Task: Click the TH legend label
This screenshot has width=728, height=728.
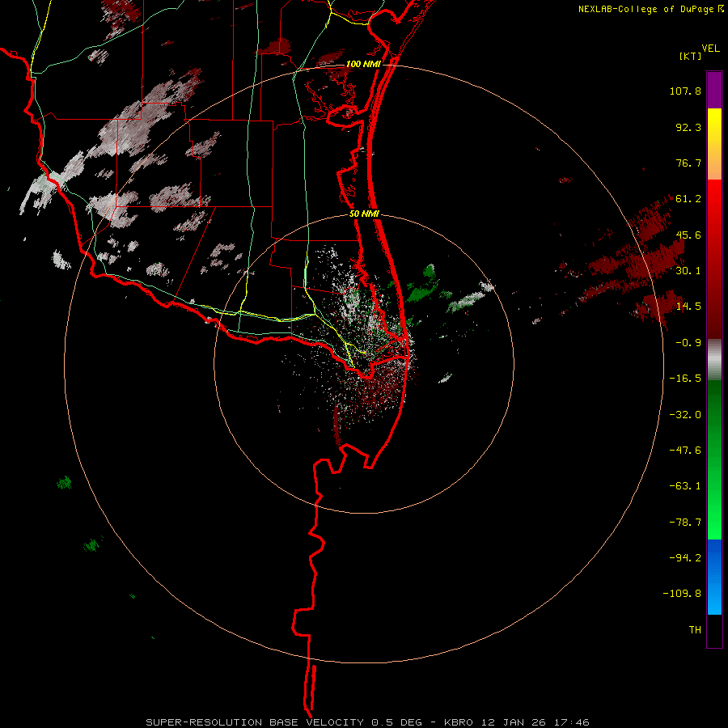Action: 695,630
